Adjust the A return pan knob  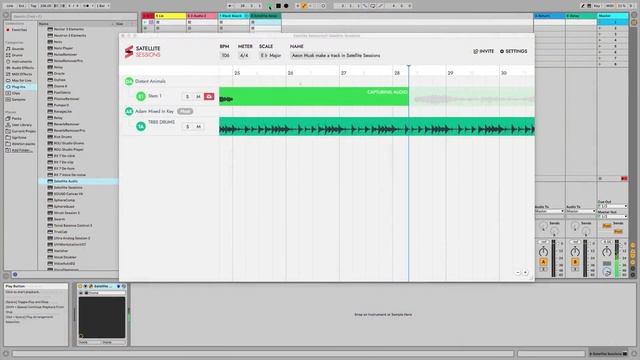pos(543,251)
